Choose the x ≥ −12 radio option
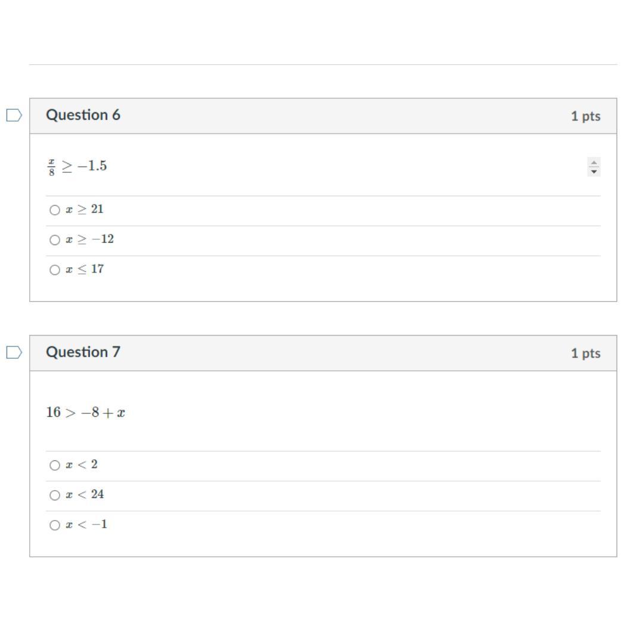 tap(55, 240)
